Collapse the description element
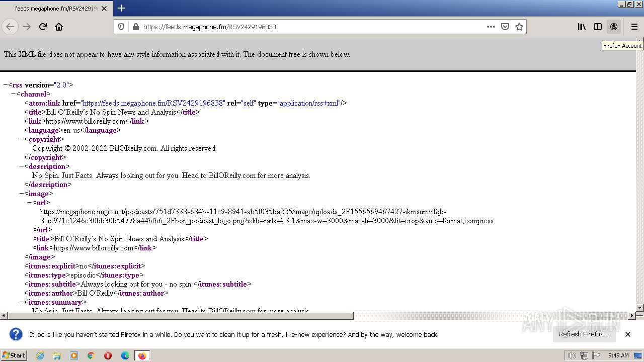 tap(22, 166)
